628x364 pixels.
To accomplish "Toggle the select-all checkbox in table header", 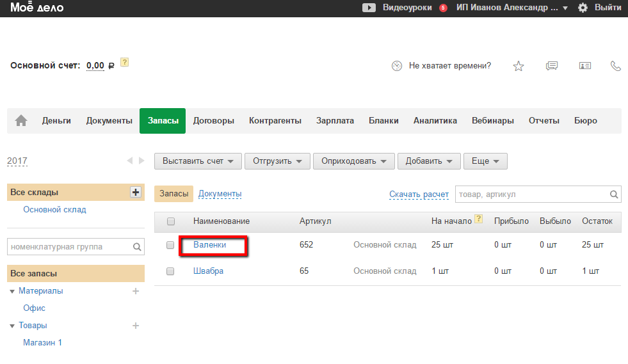I will click(171, 221).
